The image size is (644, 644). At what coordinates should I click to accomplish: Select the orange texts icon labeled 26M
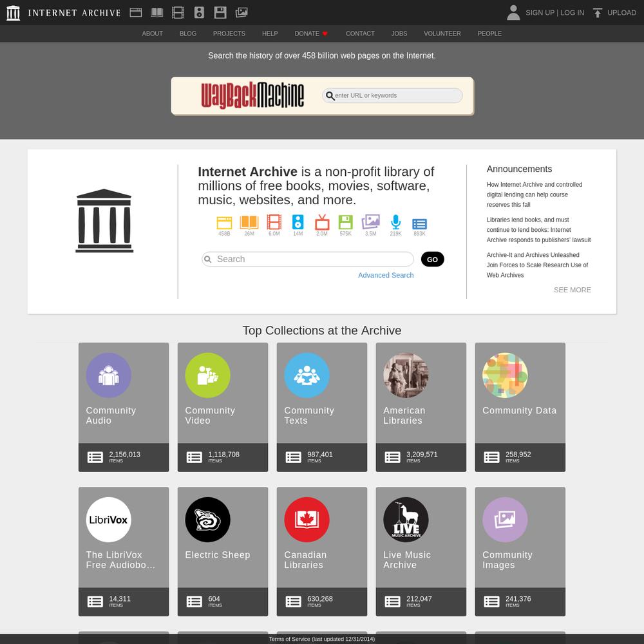click(249, 222)
